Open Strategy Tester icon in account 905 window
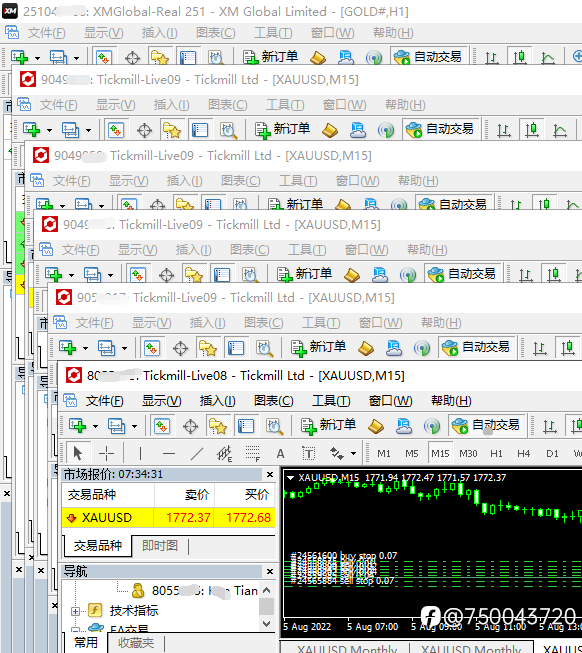Screen dimensions: 582x653 264,348
